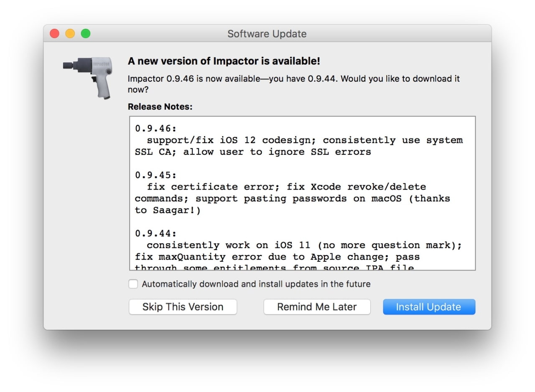This screenshot has height=392, width=535.
Task: Click the Install Update button
Action: (429, 307)
